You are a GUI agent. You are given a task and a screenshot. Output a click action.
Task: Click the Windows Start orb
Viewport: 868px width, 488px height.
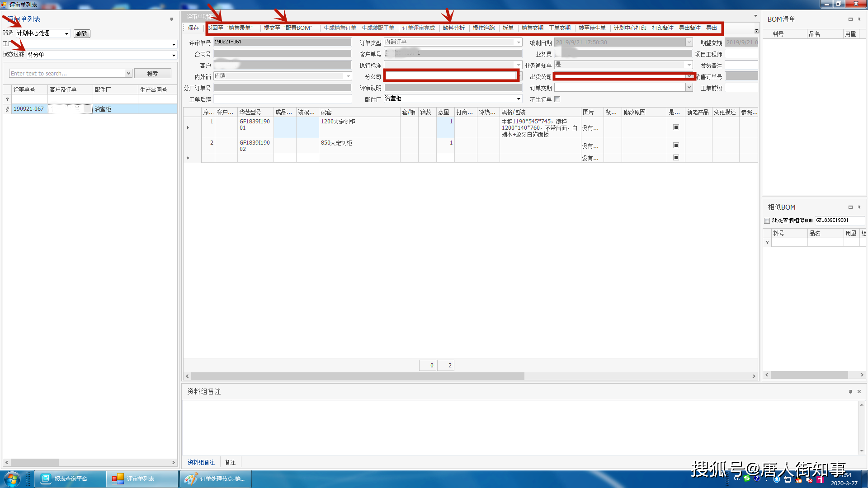pos(12,479)
